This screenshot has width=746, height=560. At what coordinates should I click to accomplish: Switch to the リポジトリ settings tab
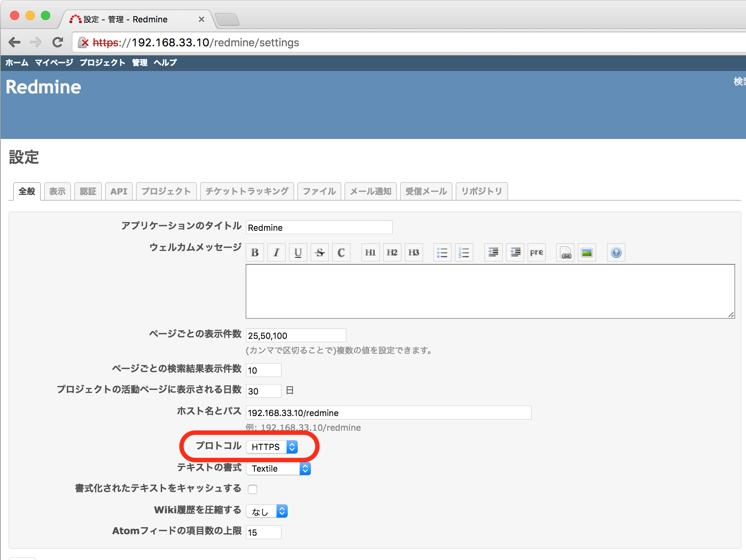[x=481, y=191]
